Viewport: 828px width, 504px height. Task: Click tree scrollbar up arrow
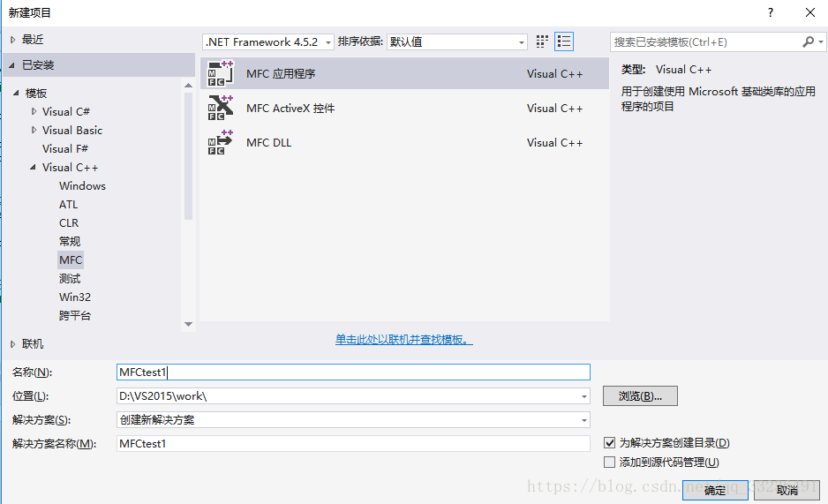(189, 85)
